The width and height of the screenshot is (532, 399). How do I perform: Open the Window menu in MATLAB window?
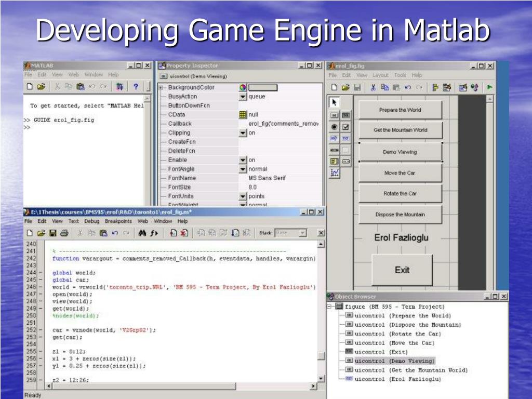(x=94, y=75)
